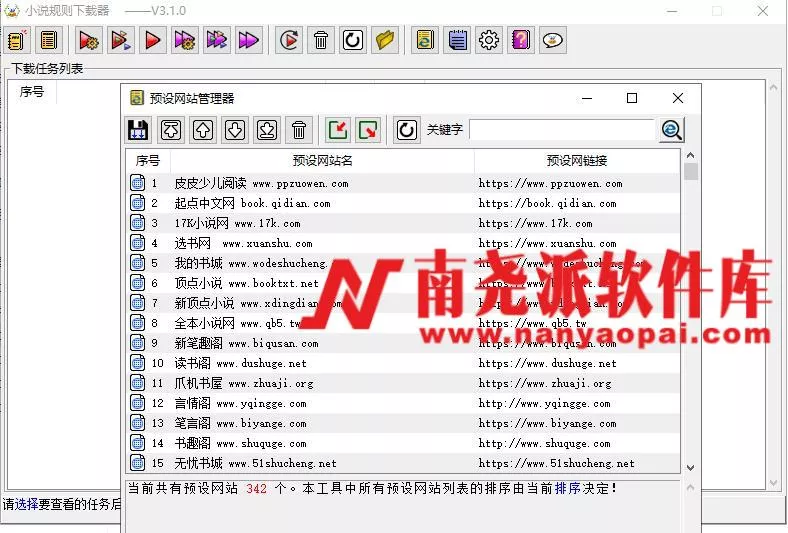
Task: Refresh the preset website list
Action: click(406, 130)
